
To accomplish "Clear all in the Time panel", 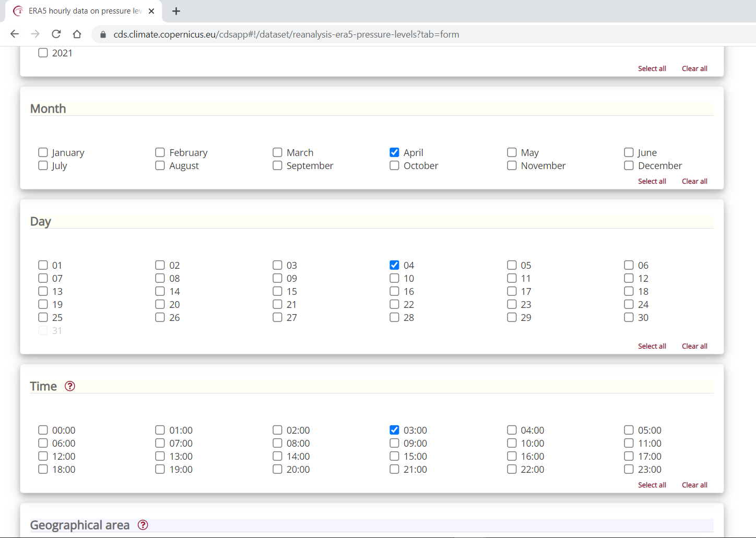I will (x=694, y=485).
